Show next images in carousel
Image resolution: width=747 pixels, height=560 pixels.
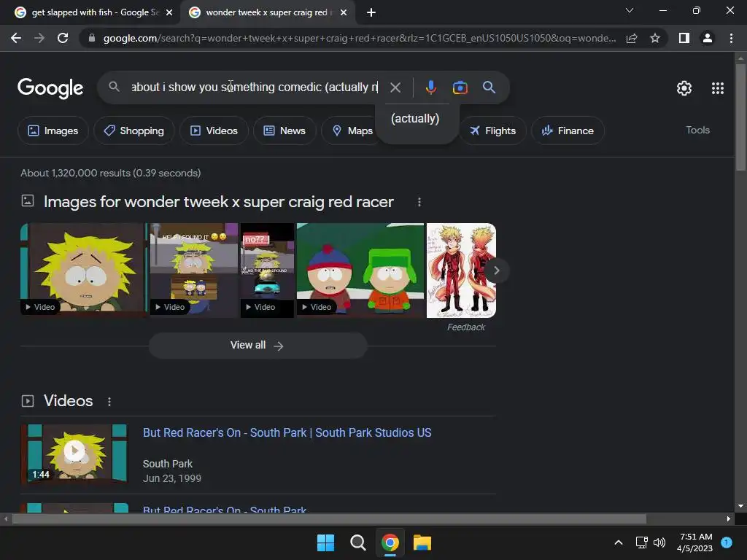tap(496, 271)
